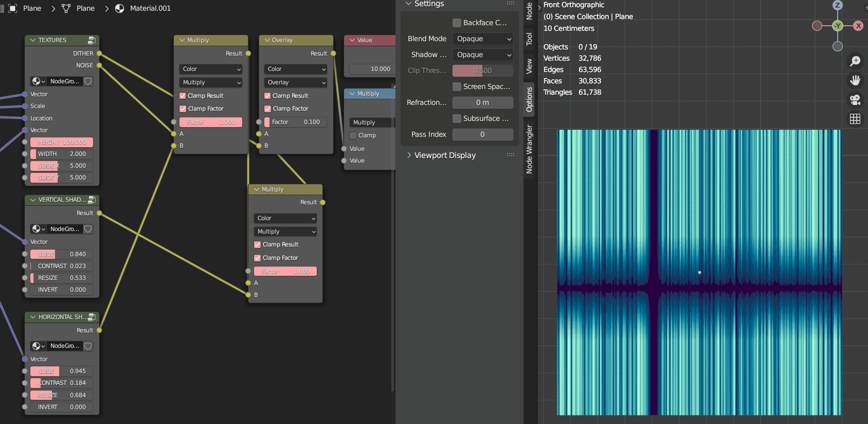Click the red X axis gizmo handle
Image resolution: width=868 pixels, height=424 pixels.
858,26
